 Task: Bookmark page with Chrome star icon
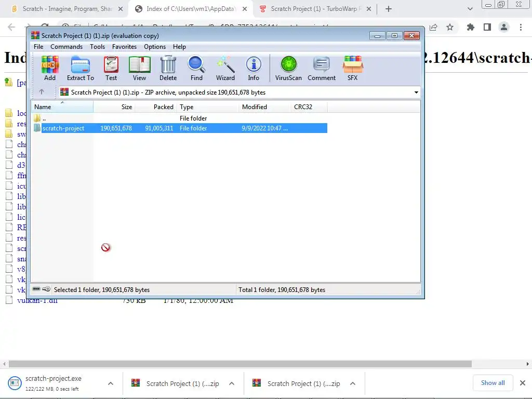(450, 27)
